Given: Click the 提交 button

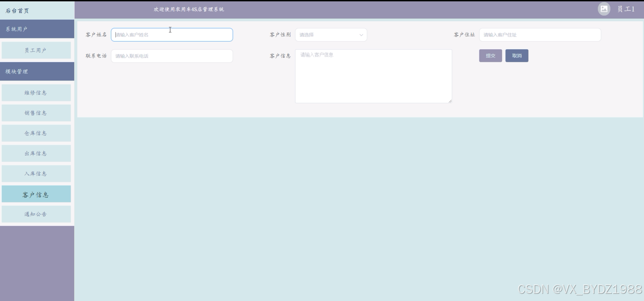Looking at the screenshot, I should pos(491,56).
